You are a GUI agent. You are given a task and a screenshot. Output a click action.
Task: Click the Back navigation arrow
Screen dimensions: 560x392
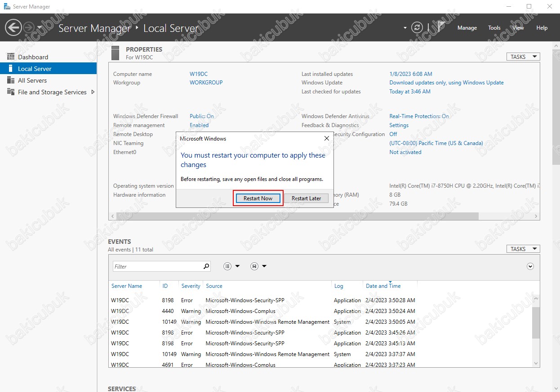coord(13,28)
